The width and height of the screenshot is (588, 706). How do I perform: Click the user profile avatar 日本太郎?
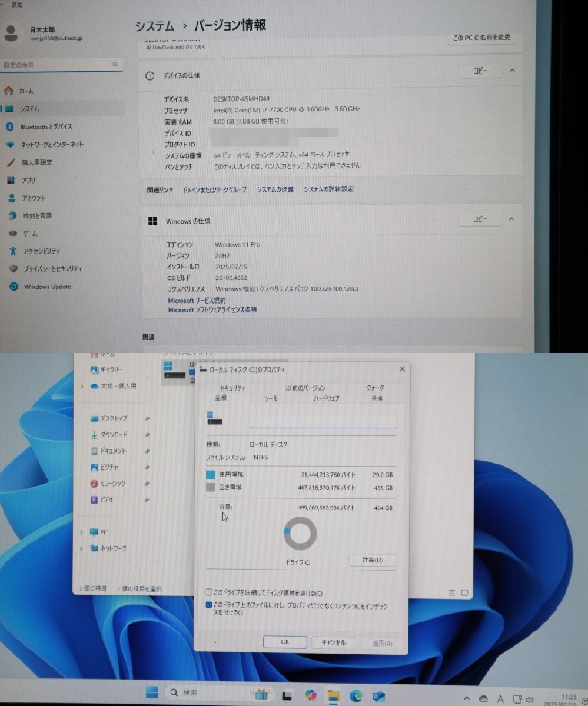click(x=11, y=33)
